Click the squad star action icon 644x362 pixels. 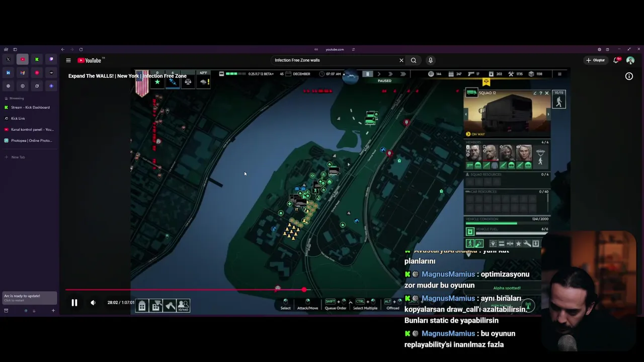coord(518,244)
